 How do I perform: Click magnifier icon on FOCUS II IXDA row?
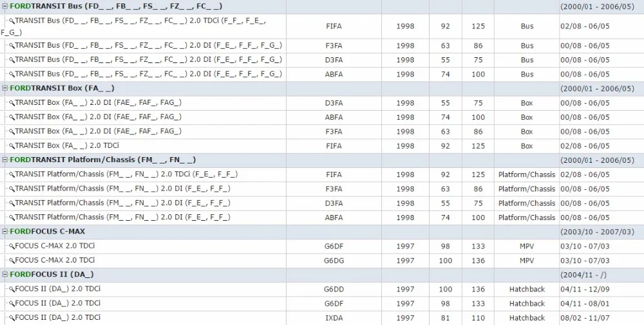(x=12, y=318)
